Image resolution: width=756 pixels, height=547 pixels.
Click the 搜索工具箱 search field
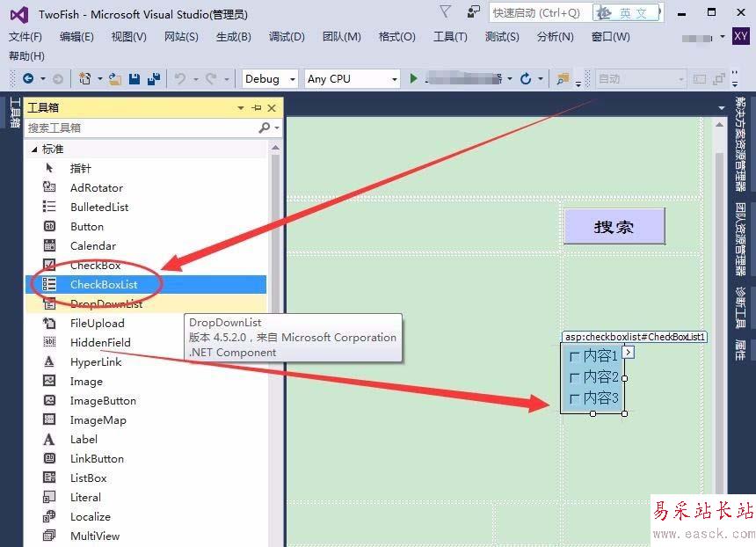click(x=142, y=128)
